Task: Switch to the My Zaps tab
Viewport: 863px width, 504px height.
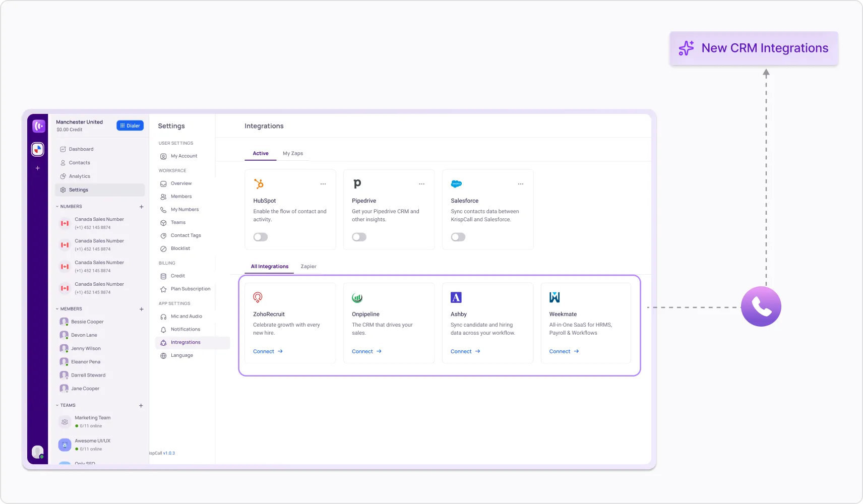Action: click(293, 153)
